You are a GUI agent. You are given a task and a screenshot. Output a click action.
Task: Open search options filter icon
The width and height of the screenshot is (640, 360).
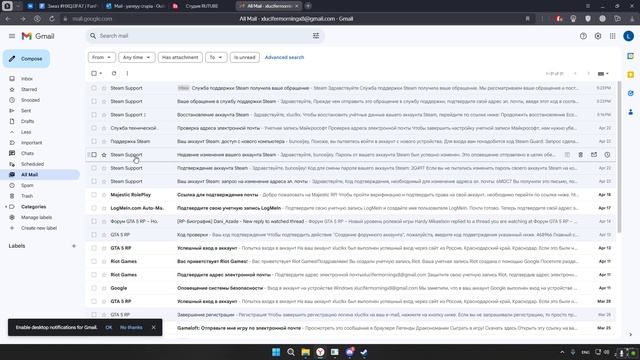[x=316, y=36]
